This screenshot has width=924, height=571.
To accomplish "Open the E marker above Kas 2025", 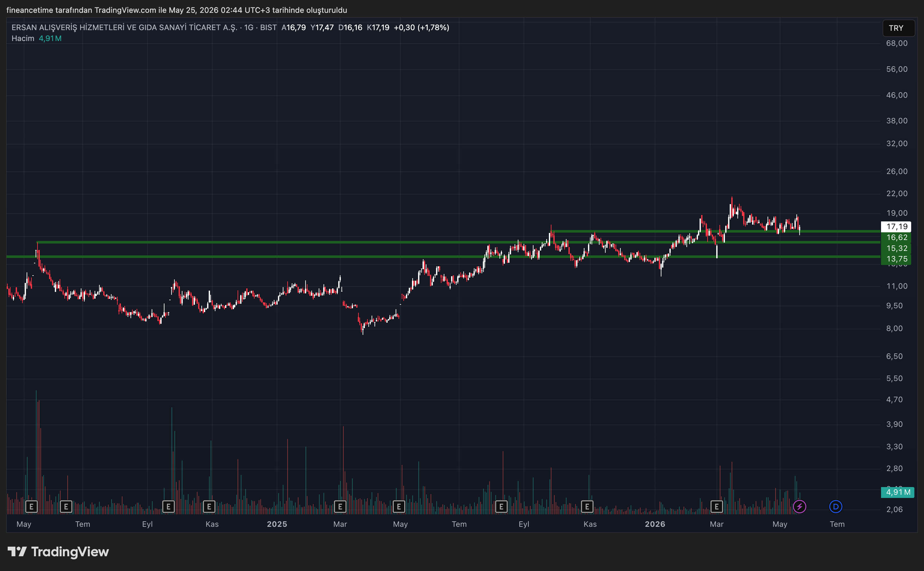I will [587, 506].
